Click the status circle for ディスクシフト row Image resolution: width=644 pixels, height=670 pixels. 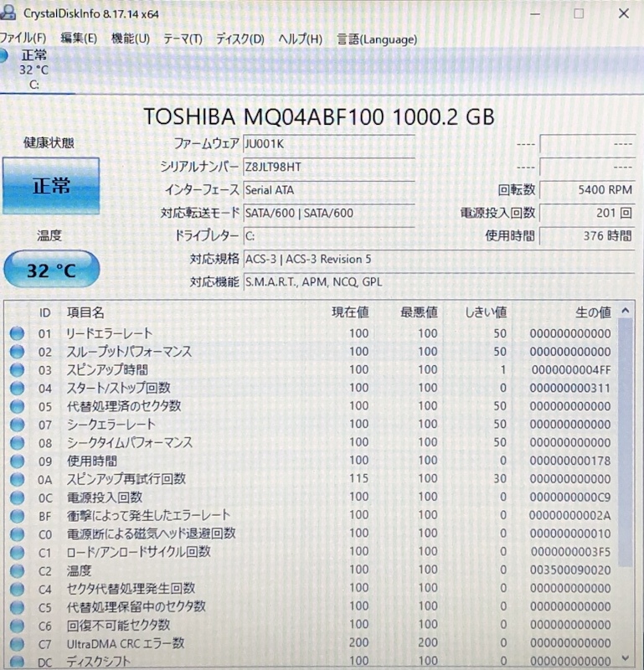[x=17, y=662]
